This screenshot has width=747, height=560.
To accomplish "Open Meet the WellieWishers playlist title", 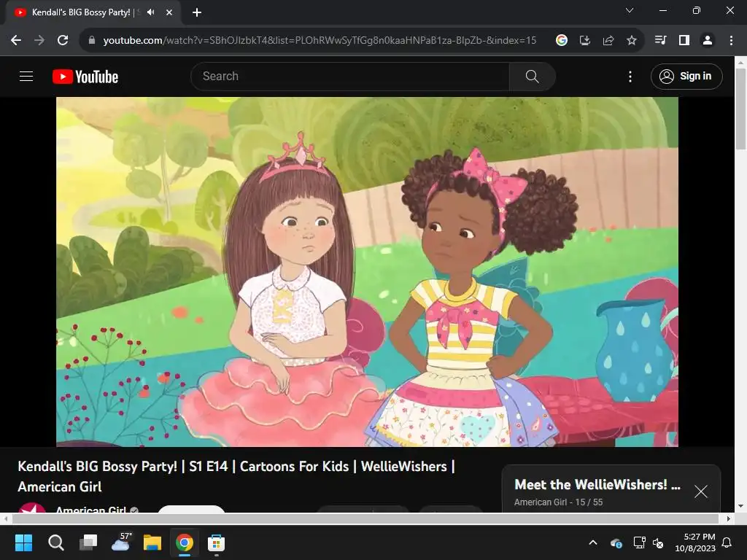I will click(597, 485).
